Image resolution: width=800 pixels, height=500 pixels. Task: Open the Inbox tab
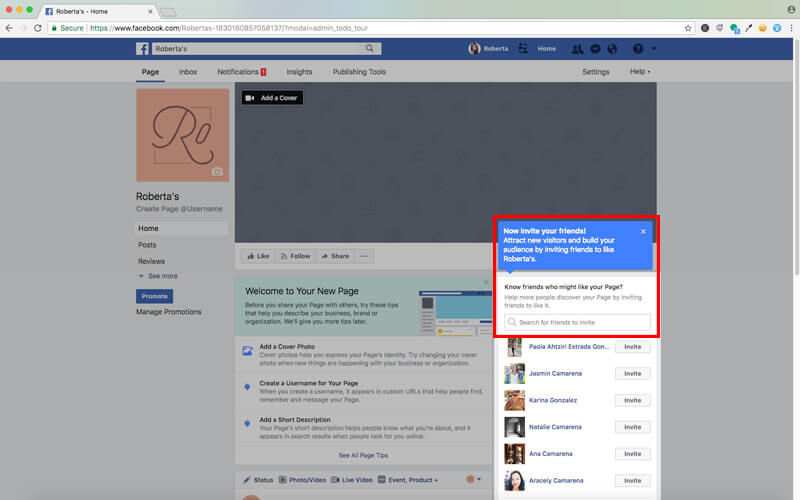pyautogui.click(x=188, y=72)
